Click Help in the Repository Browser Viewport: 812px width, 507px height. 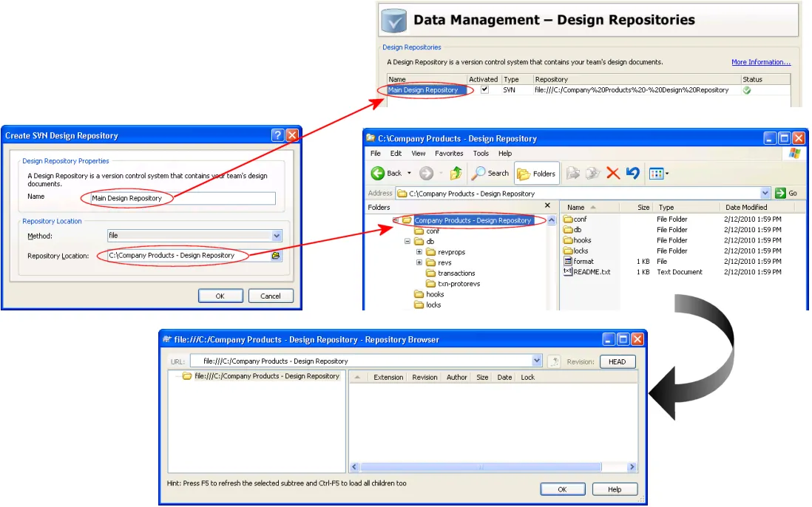click(x=615, y=489)
